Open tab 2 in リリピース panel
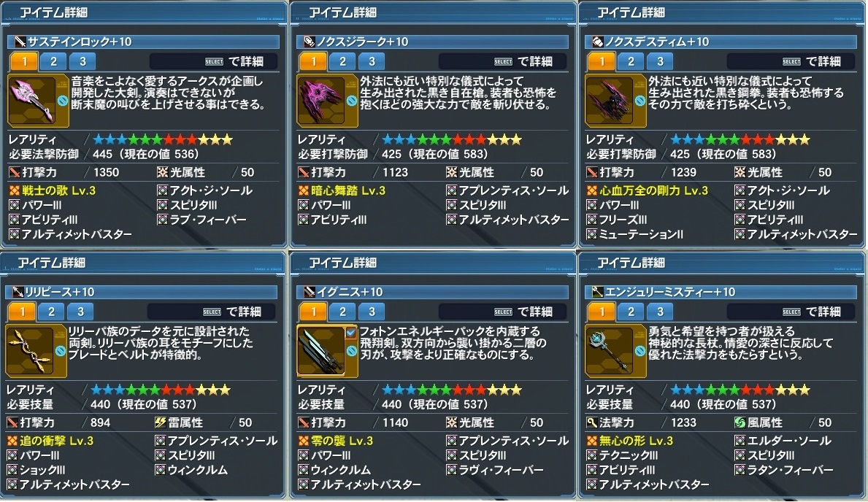This screenshot has width=868, height=502. point(51,312)
